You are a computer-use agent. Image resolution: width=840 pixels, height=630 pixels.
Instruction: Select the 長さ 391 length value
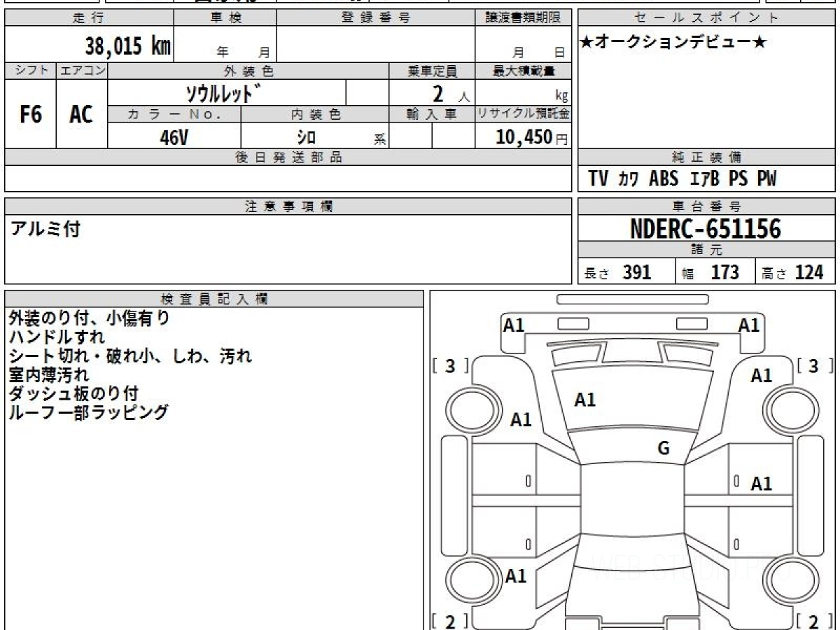click(617, 272)
